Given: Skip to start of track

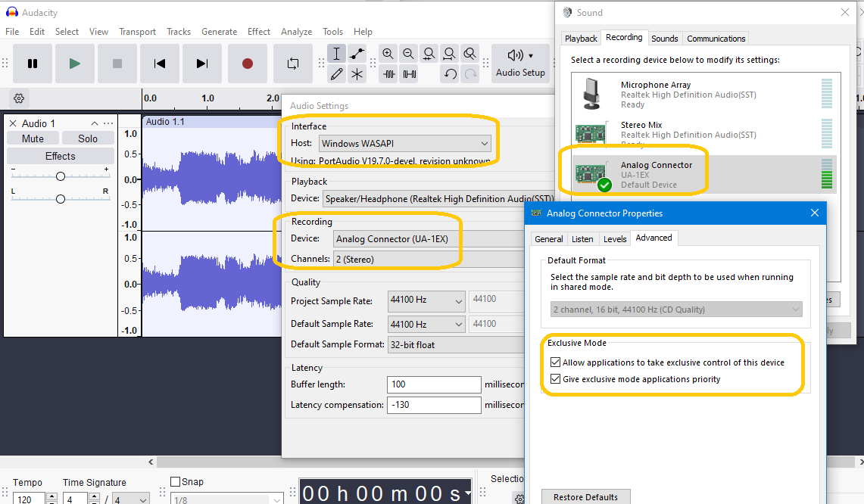Looking at the screenshot, I should pos(160,64).
